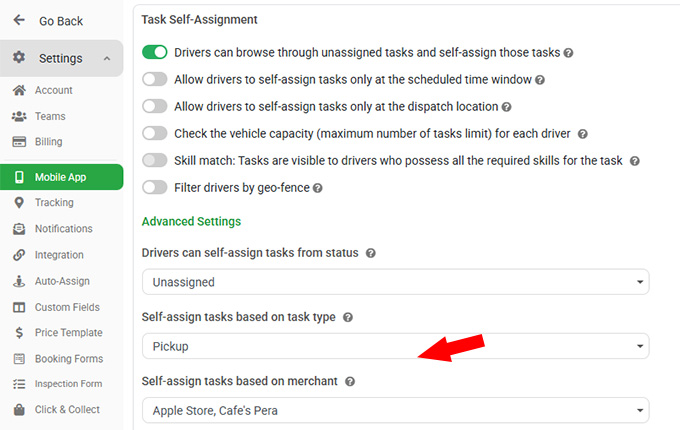Turn on Filter drivers by geo-fence
The image size is (680, 430).
click(155, 187)
